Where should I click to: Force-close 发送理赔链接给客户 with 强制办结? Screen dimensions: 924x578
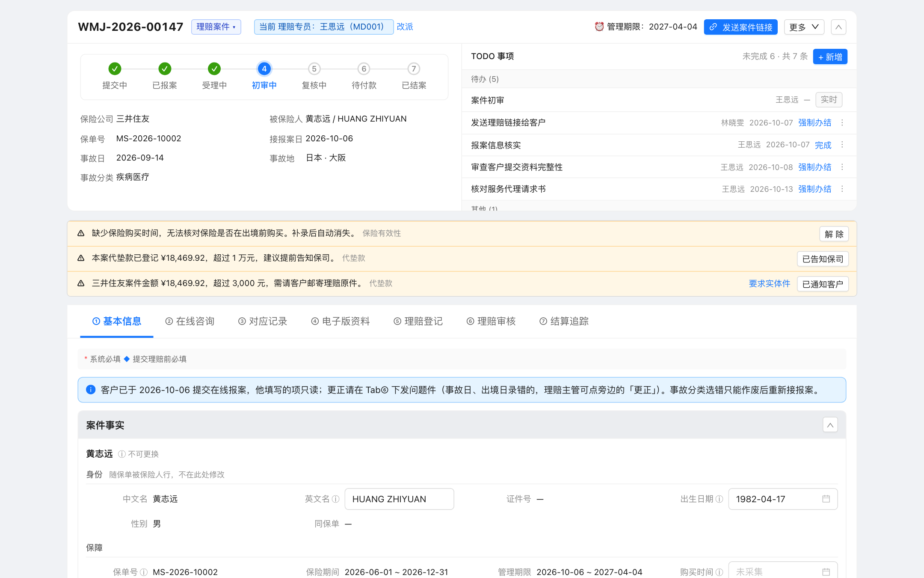pos(814,123)
